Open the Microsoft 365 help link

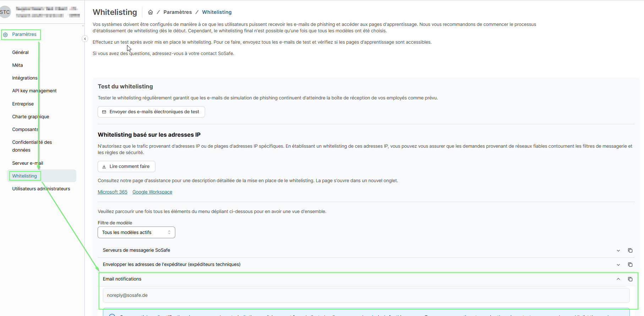[112, 192]
